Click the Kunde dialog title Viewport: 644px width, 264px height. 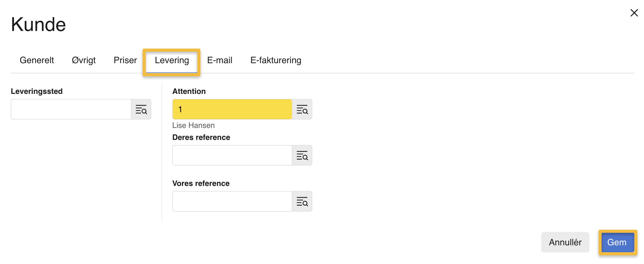(38, 25)
